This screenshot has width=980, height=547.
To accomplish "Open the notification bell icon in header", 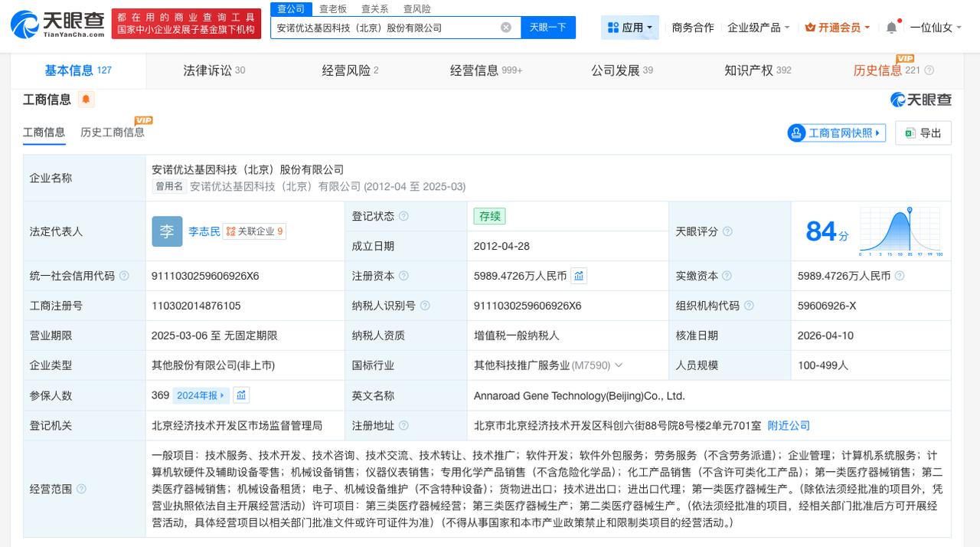I will (891, 28).
